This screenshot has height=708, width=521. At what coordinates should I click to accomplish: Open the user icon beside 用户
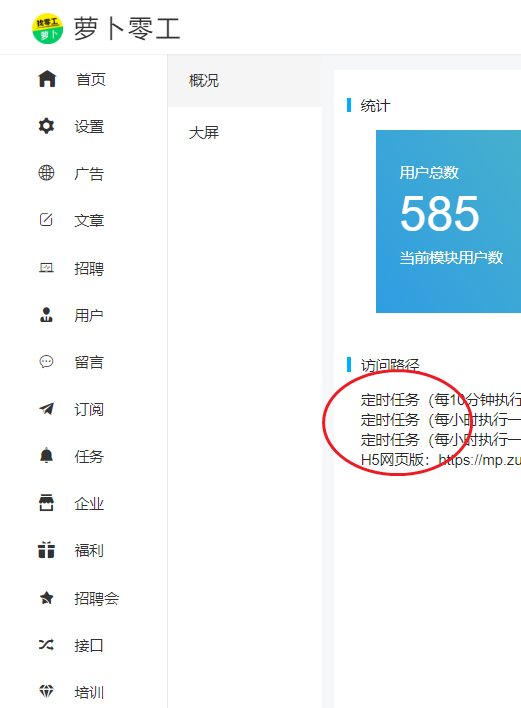pos(46,315)
